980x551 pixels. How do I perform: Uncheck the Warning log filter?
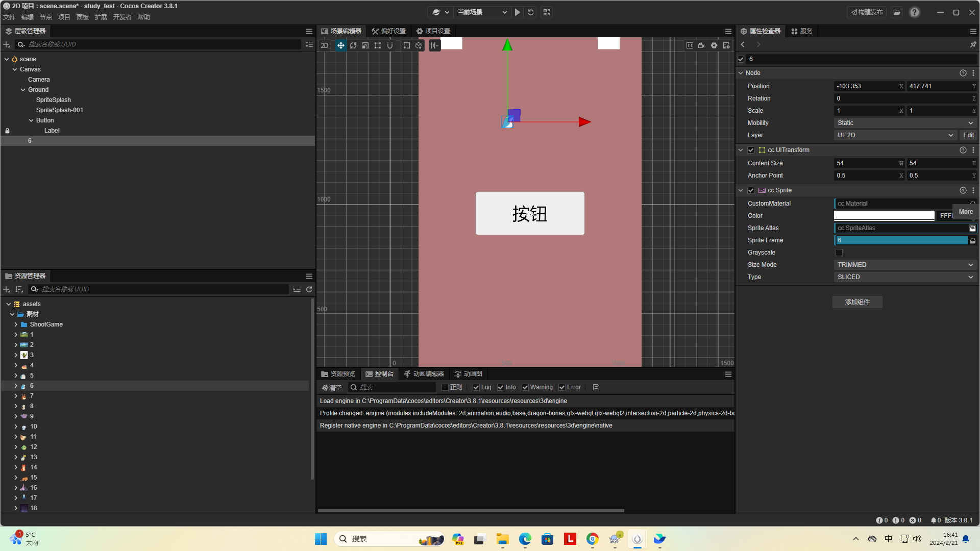point(525,387)
